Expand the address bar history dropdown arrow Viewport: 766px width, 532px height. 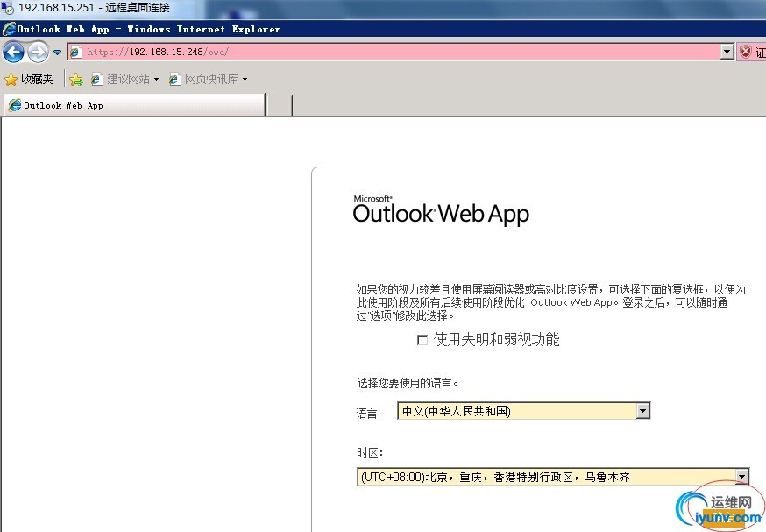(x=727, y=52)
